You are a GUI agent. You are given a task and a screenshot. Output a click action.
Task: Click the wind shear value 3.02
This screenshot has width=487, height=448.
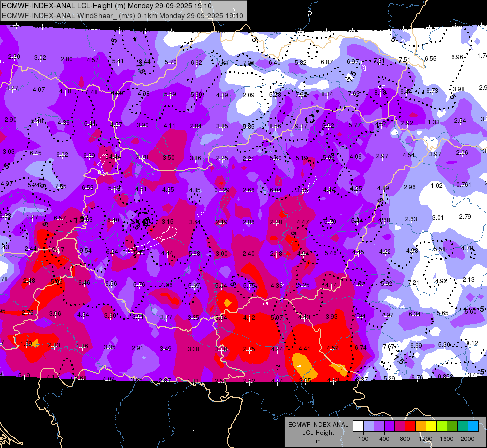(40, 58)
